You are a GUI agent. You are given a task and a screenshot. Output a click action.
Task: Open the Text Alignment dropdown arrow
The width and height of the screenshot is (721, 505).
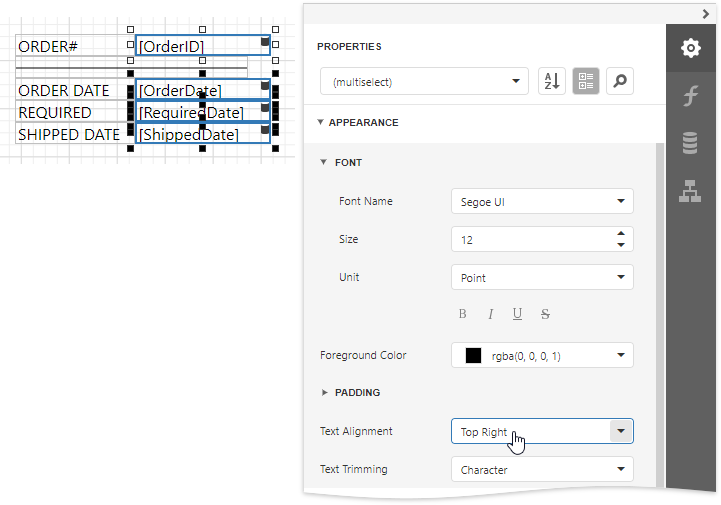621,432
